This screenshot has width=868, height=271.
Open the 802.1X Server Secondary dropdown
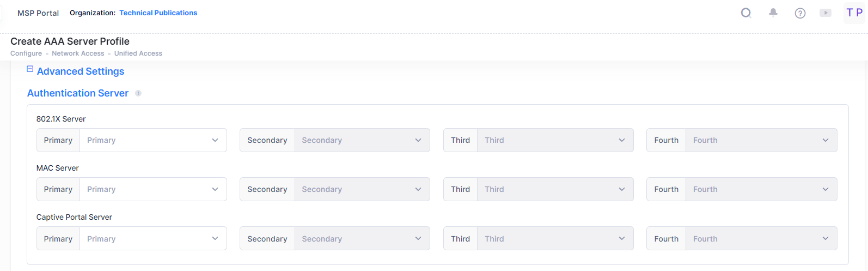click(x=362, y=140)
